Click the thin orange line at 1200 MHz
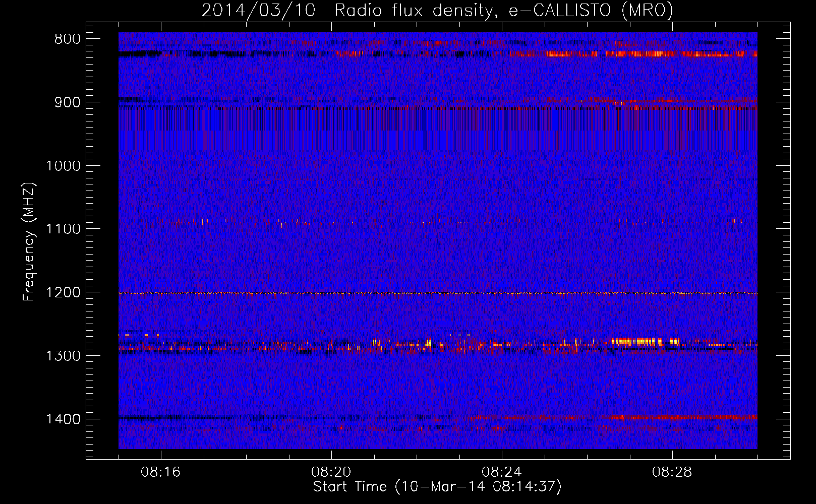The image size is (816, 504). pos(438,293)
